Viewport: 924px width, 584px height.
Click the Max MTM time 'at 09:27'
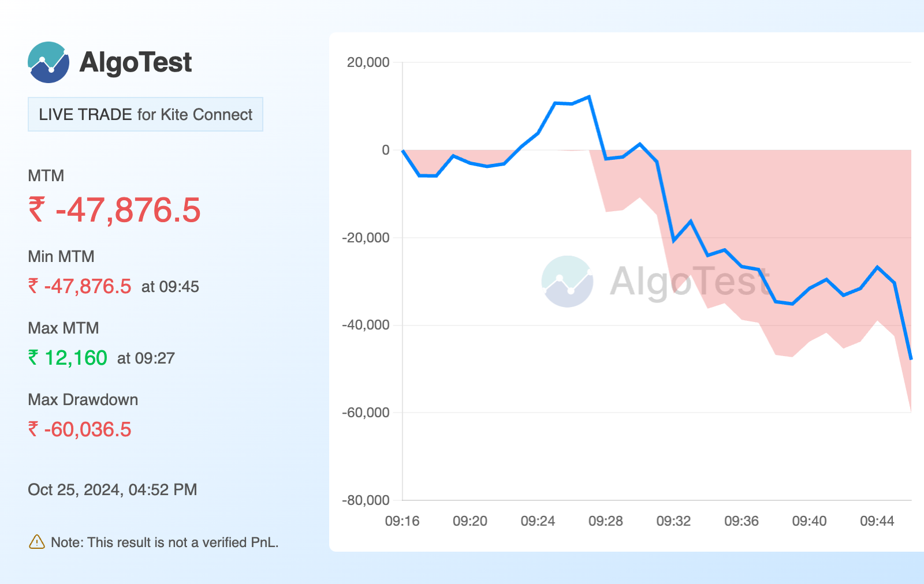click(146, 358)
